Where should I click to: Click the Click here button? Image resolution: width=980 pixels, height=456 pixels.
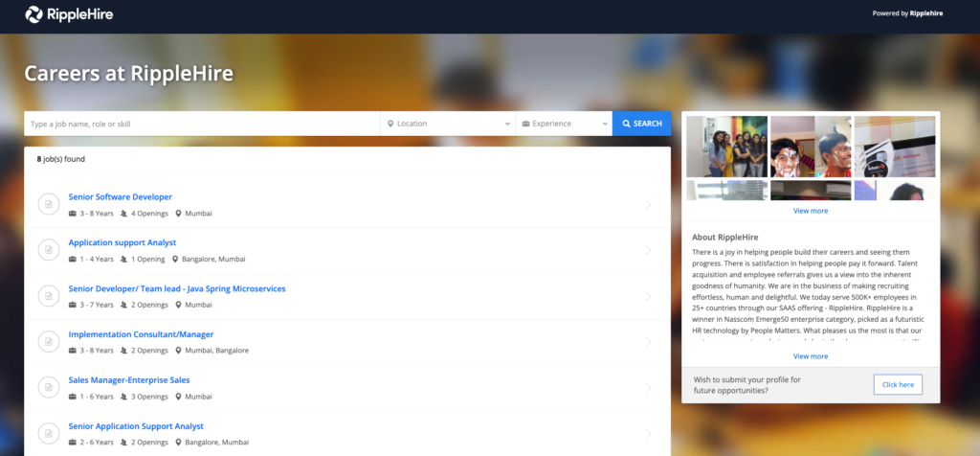pyautogui.click(x=898, y=385)
